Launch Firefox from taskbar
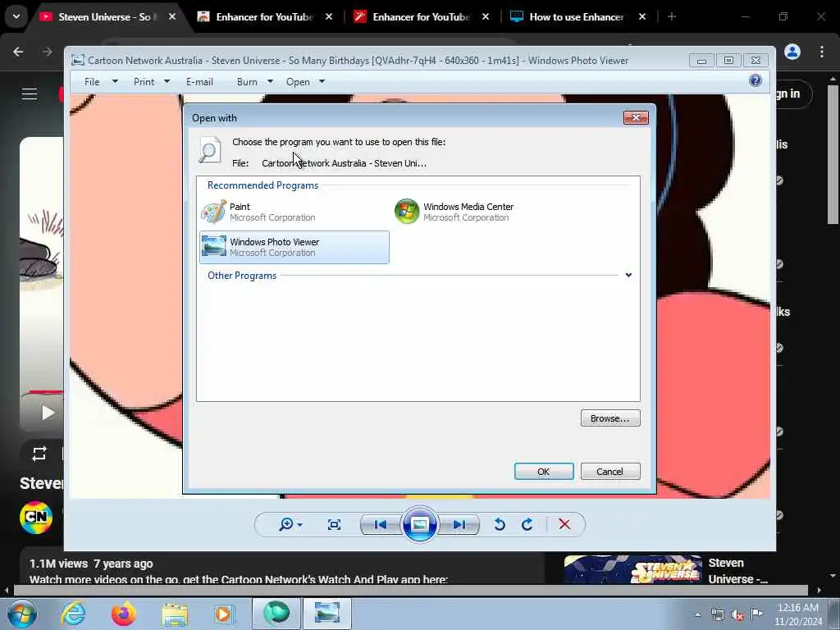The image size is (840, 630). 123,614
